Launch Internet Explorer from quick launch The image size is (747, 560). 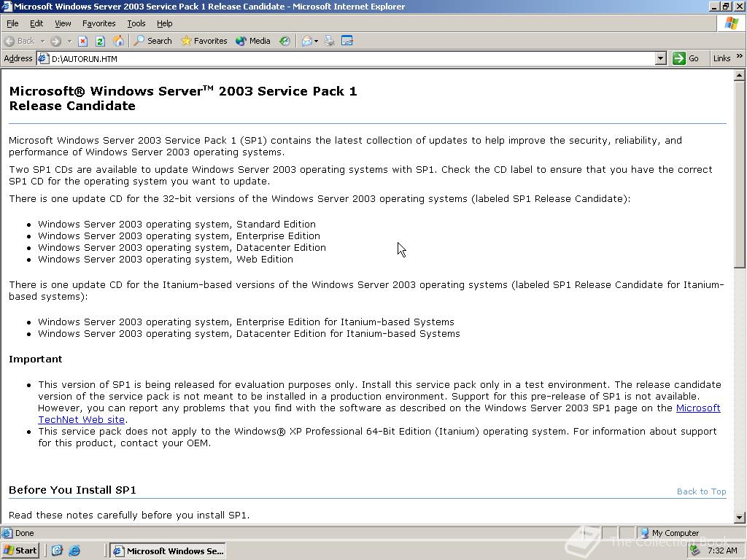pos(74,551)
